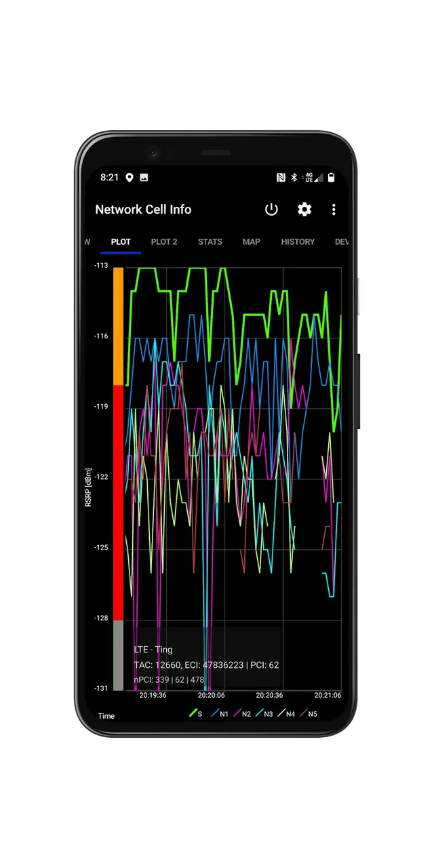Tap the 20:20:36 time tick

[270, 695]
